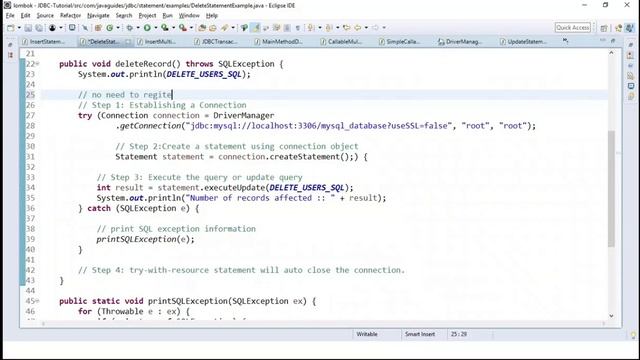Maximize the editor area

pos(613,40)
